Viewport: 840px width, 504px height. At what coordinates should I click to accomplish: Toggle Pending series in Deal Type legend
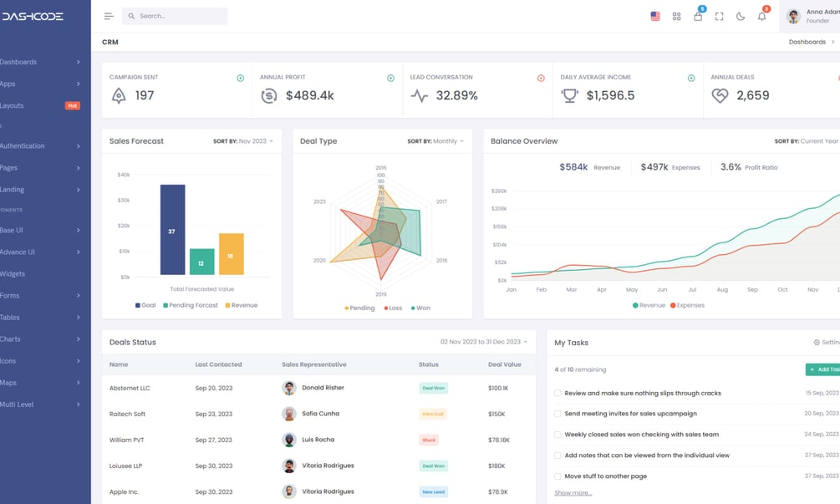(360, 308)
